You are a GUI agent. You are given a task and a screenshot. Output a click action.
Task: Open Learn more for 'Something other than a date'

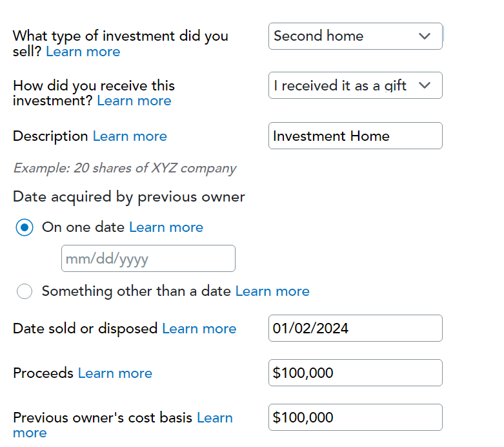pyautogui.click(x=272, y=291)
